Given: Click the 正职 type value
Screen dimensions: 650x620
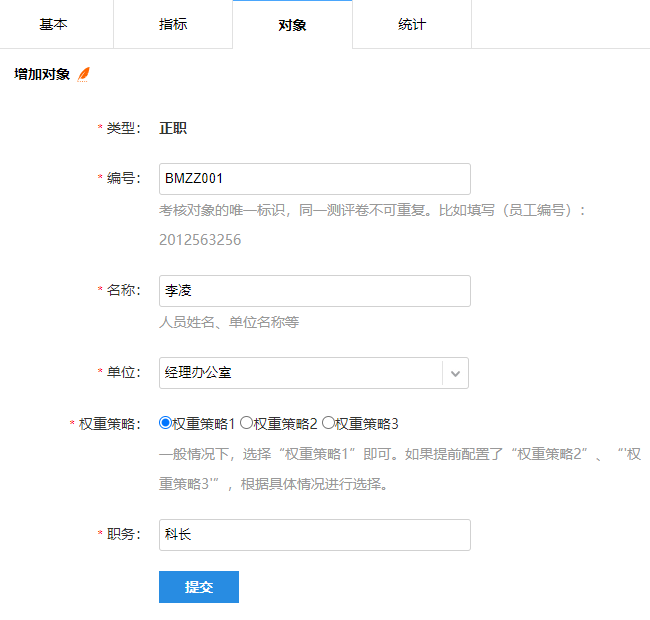Looking at the screenshot, I should click(x=173, y=128).
